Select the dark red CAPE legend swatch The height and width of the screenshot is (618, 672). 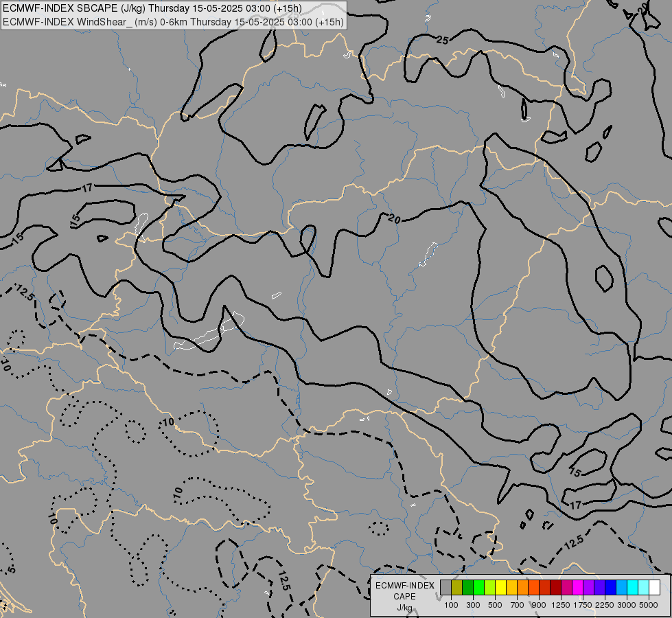[x=555, y=588]
